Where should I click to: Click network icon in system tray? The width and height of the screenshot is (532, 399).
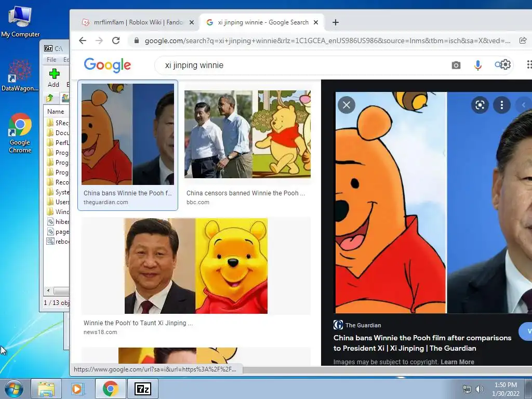467,389
